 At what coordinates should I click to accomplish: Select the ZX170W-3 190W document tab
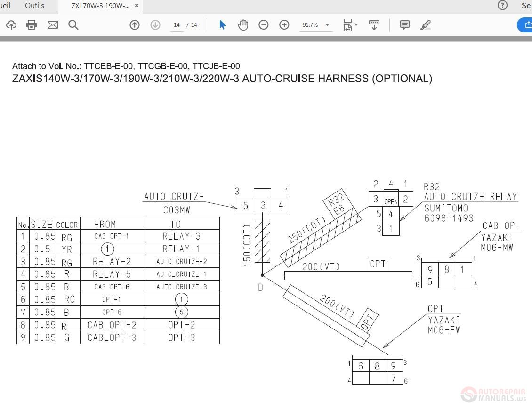tap(100, 6)
